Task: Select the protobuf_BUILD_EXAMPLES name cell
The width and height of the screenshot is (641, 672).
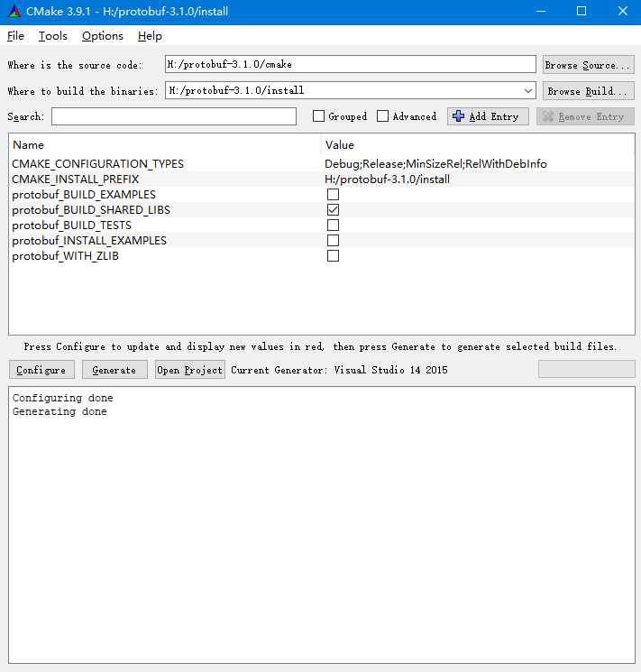Action: pos(84,195)
